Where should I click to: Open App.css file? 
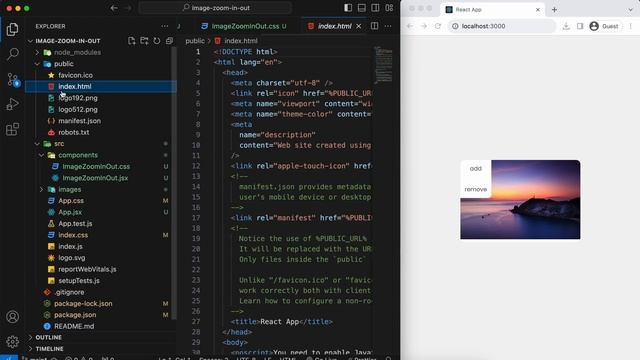click(71, 201)
